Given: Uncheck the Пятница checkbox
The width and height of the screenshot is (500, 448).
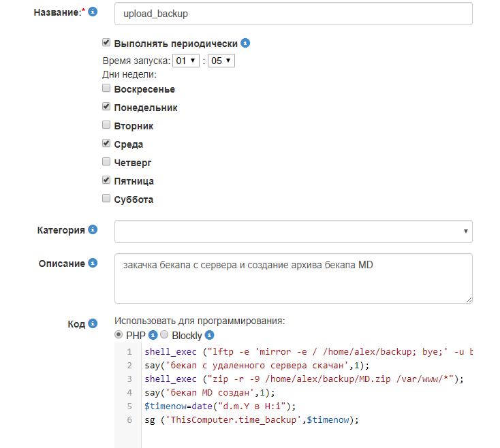Looking at the screenshot, I should (x=106, y=180).
